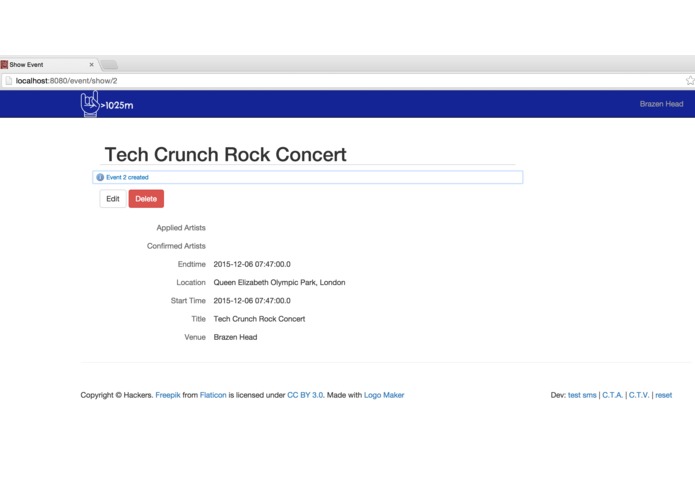
Task: Click Queen Elizabeth Olympic Park, London
Action: coord(279,283)
